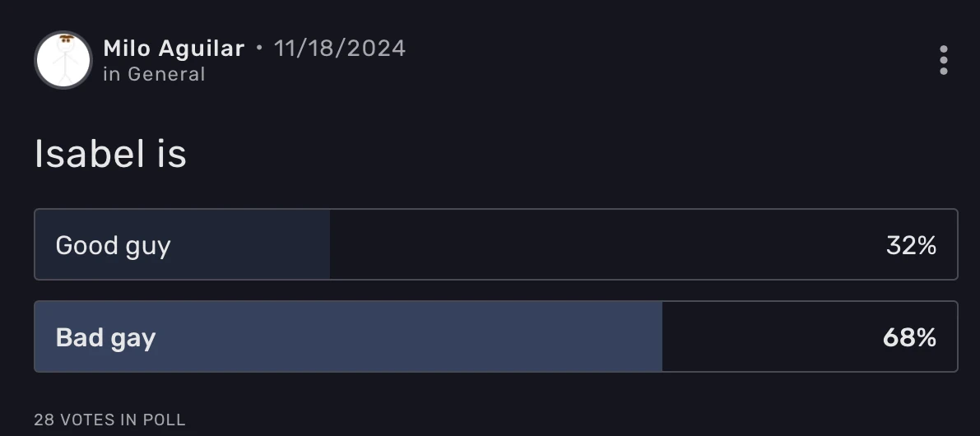980x436 pixels.
Task: Click the 32% result label
Action: pyautogui.click(x=911, y=245)
